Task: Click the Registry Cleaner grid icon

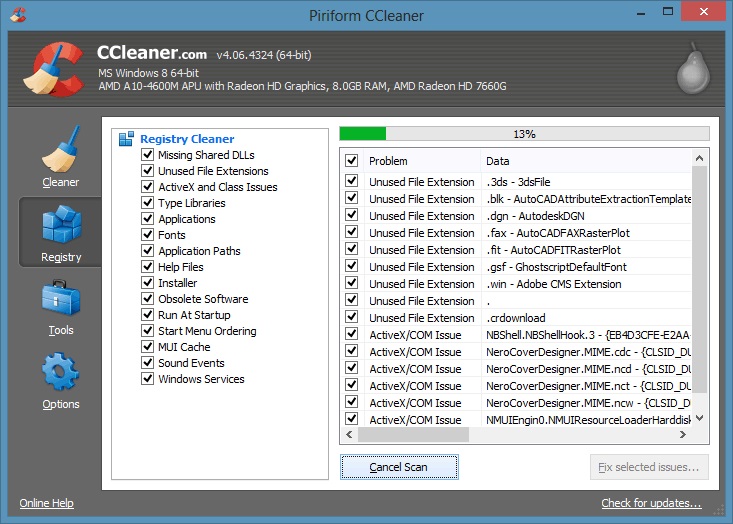Action: (x=126, y=139)
